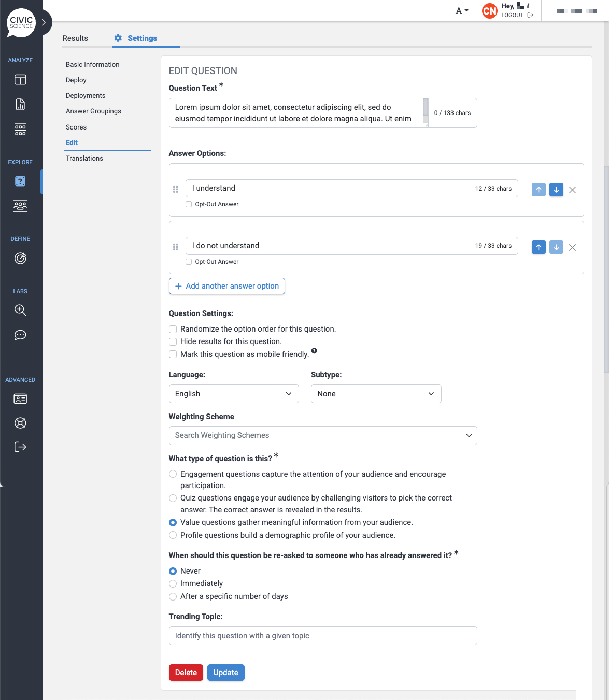Click the CivicScience logo
The width and height of the screenshot is (609, 700).
[21, 23]
